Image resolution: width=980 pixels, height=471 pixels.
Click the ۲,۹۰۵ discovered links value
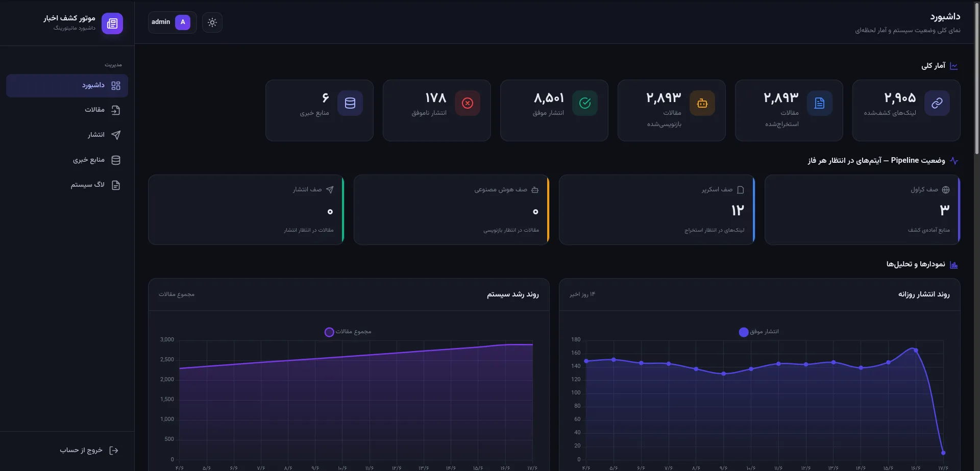(x=900, y=97)
